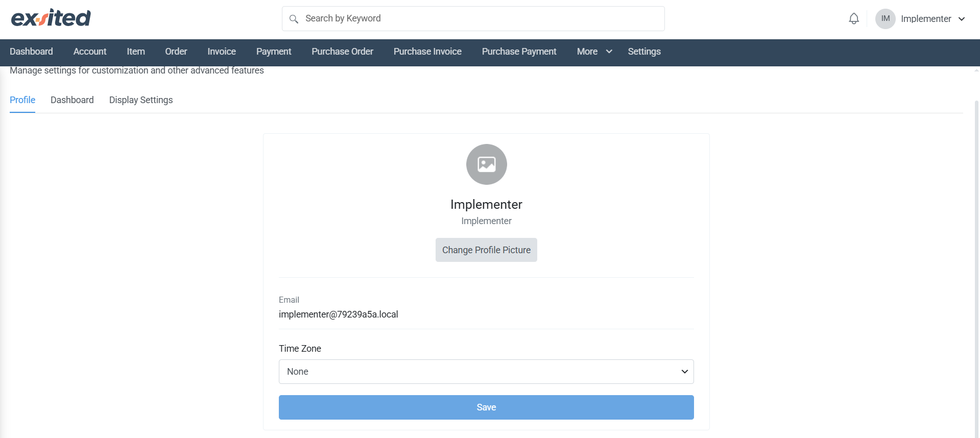Click the large Implementer profile name heading
Screen dimensions: 980x438
pos(486,205)
